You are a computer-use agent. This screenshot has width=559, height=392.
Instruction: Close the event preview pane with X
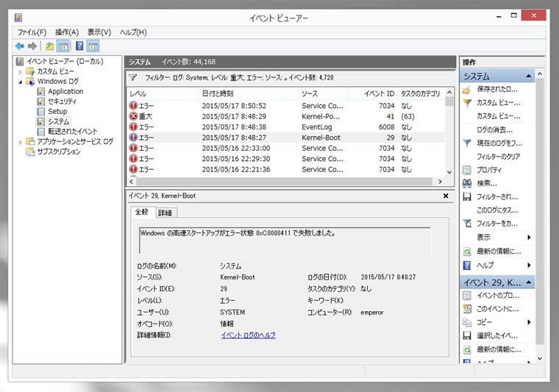[x=446, y=196]
